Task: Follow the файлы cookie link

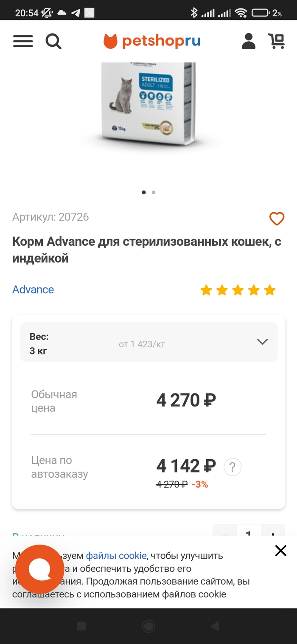Action: [116, 556]
